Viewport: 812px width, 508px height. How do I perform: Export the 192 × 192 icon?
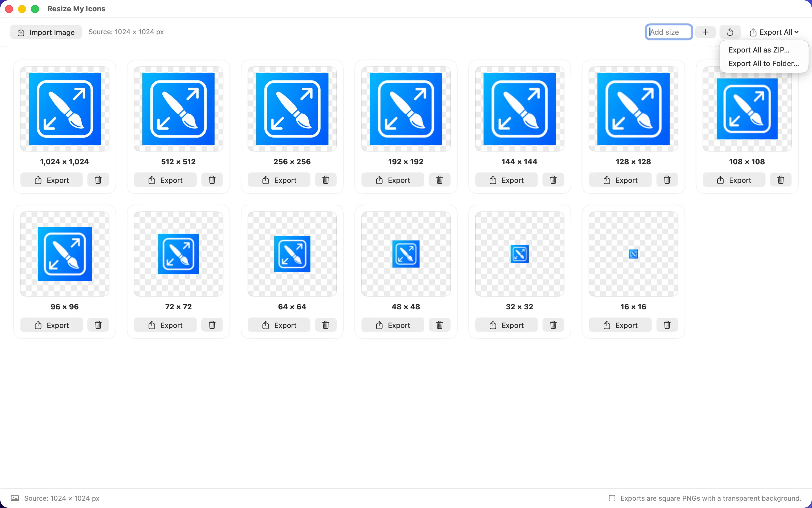(x=393, y=180)
